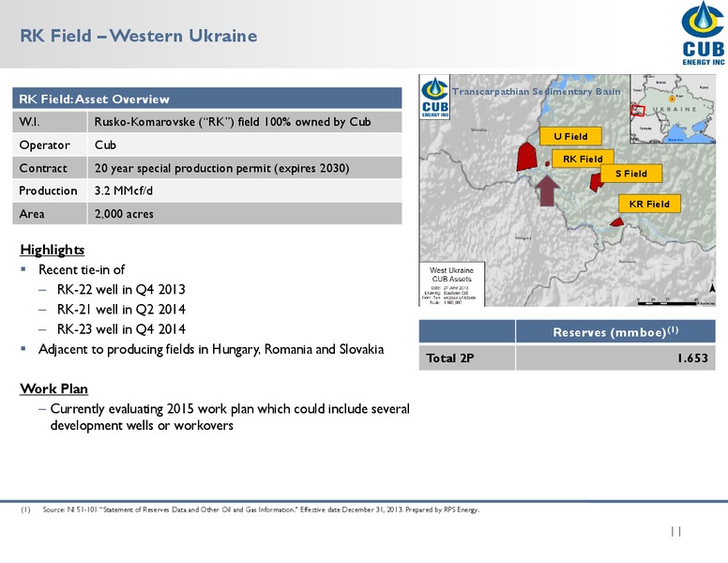The width and height of the screenshot is (728, 563).
Task: Click the Ukraine inset map thumbnail
Action: [x=673, y=109]
